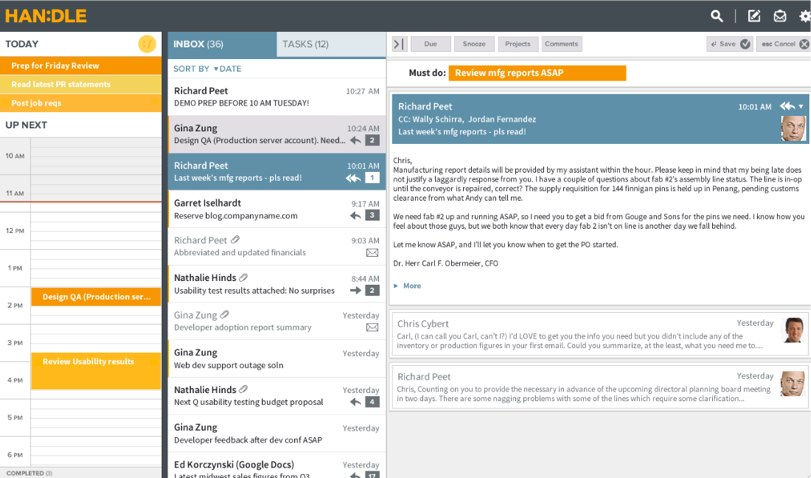
Task: Click the Today heading
Action: (22, 44)
